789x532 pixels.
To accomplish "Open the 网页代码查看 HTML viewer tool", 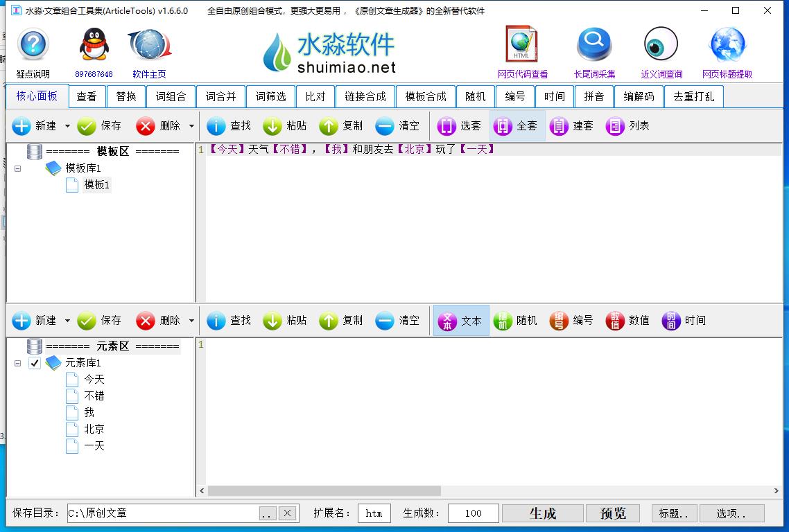I will click(521, 45).
